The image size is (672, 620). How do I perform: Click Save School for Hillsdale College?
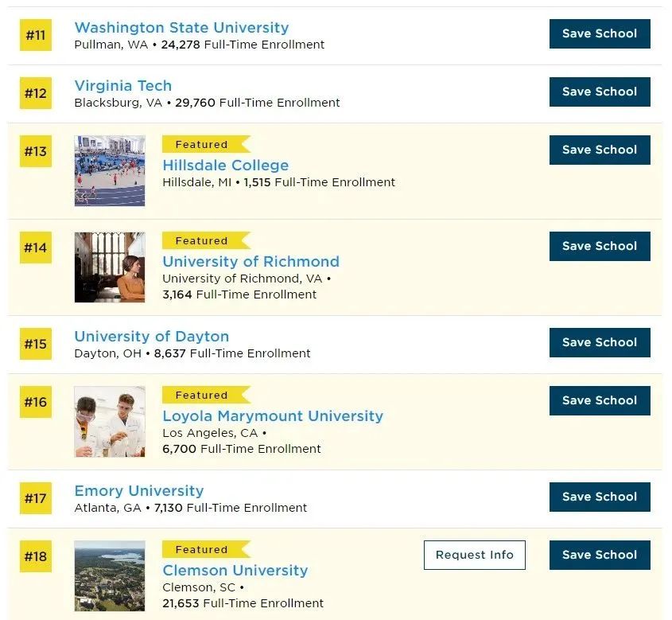pos(600,150)
